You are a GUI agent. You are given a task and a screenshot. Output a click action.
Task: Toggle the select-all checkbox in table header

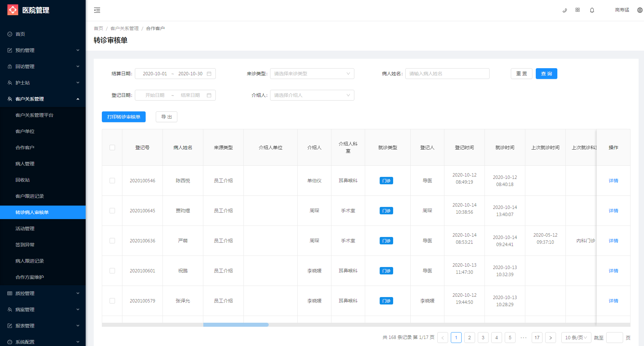pyautogui.click(x=112, y=148)
